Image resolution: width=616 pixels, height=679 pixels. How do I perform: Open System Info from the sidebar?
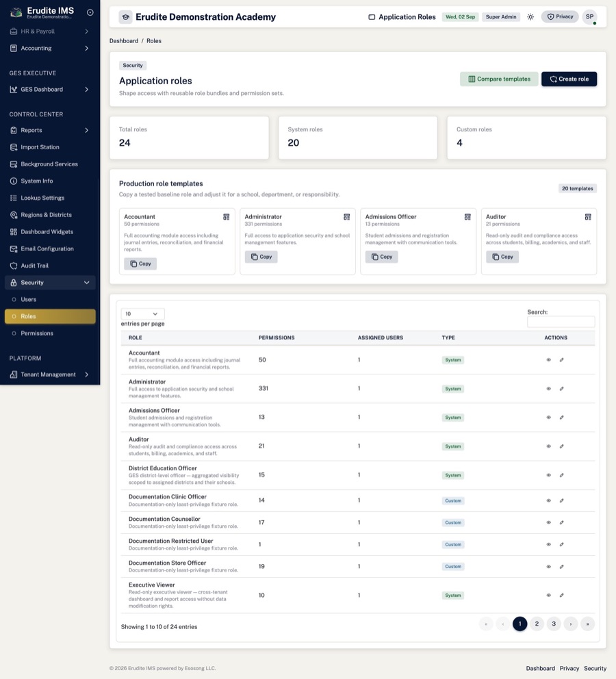(x=50, y=181)
